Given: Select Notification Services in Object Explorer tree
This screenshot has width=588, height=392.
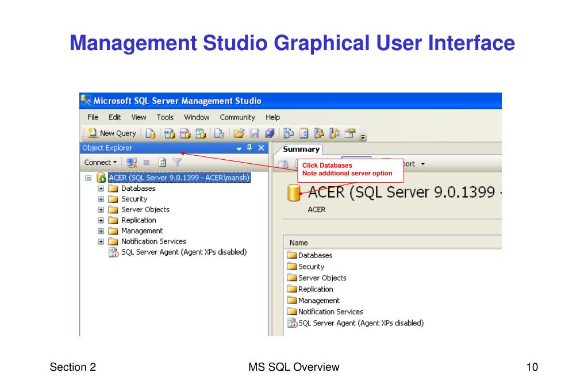Looking at the screenshot, I should tap(153, 241).
